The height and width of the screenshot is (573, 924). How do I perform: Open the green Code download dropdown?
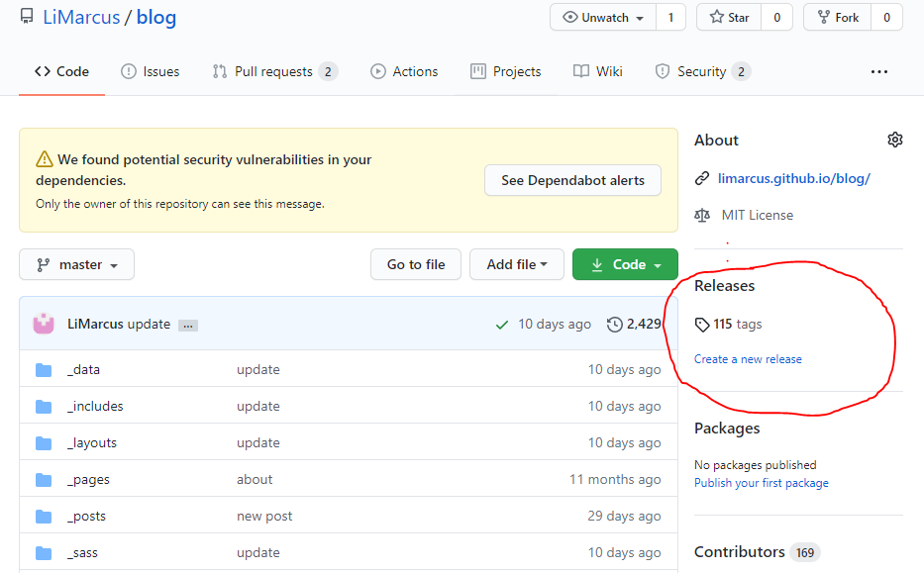click(625, 264)
